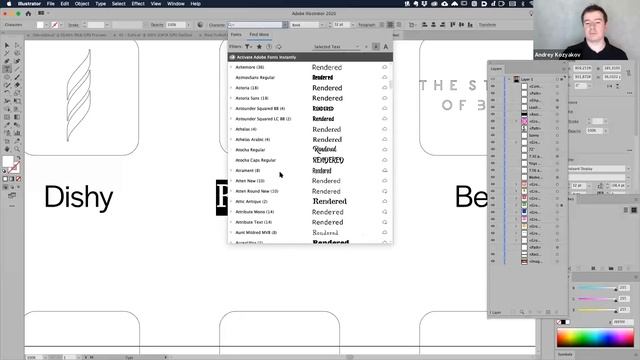Select the Hand tool
640x360 pixels.
[x=7, y=149]
